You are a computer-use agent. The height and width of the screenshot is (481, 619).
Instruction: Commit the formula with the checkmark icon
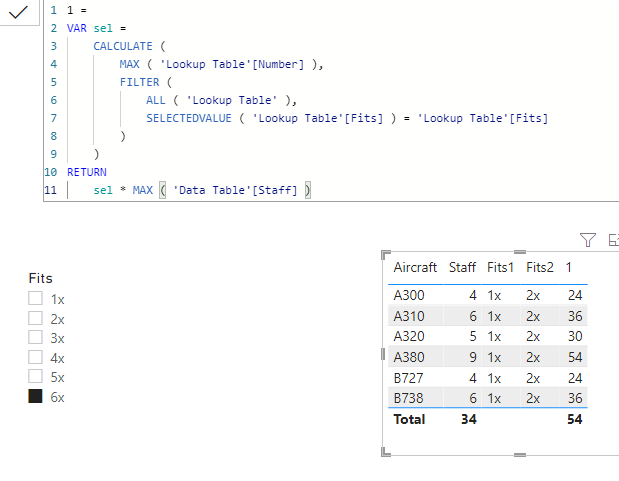(x=18, y=12)
